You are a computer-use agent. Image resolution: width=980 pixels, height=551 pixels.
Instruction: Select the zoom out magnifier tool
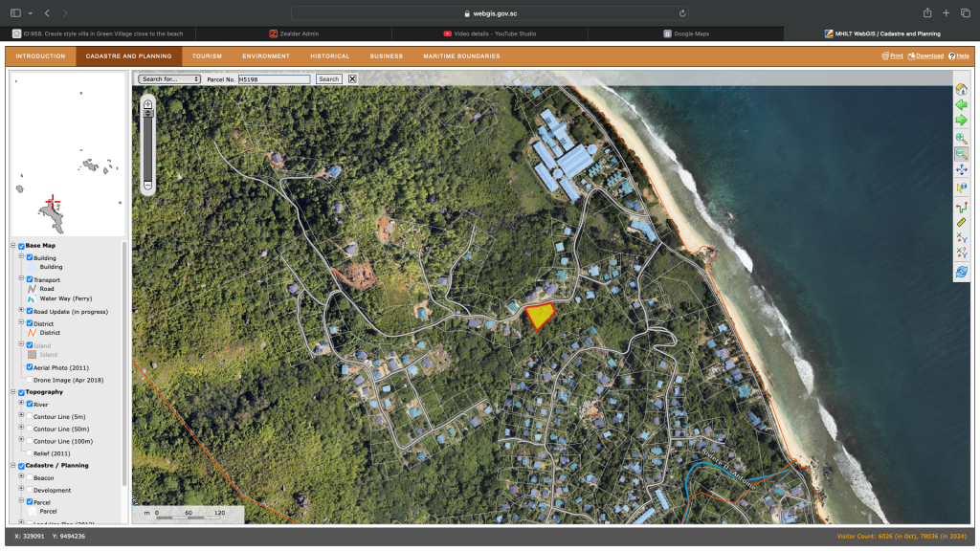coord(961,154)
